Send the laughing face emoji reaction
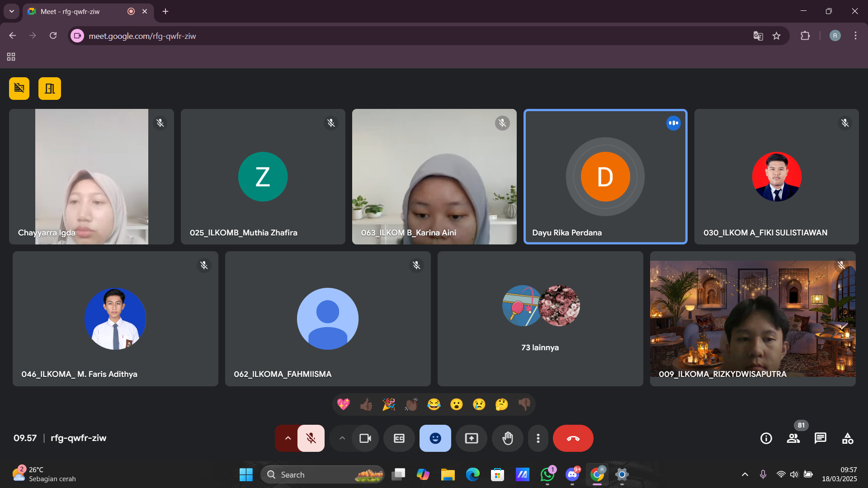Viewport: 868px width, 488px height. pos(434,404)
